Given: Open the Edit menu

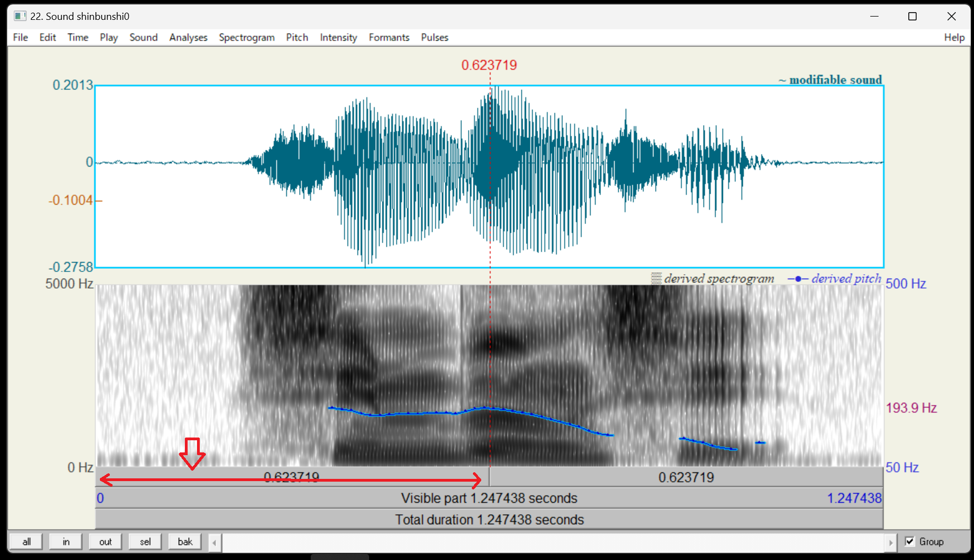Looking at the screenshot, I should [x=47, y=37].
